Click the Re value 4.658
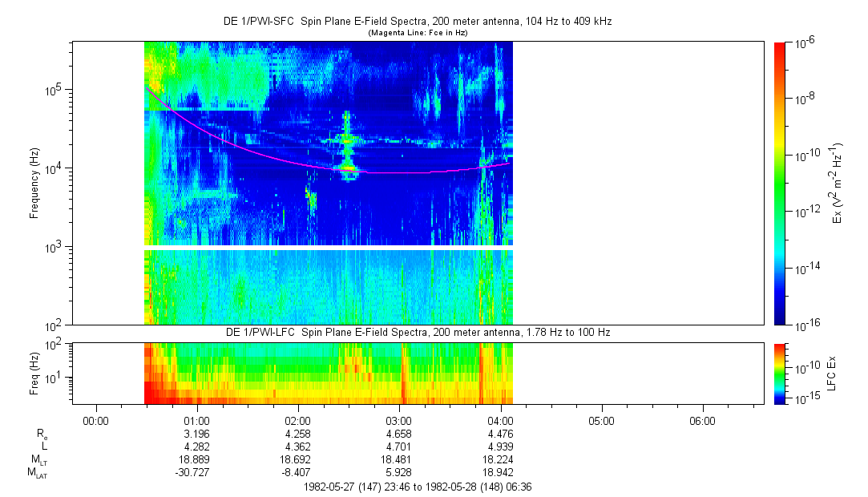This screenshot has width=868, height=497. tap(399, 433)
